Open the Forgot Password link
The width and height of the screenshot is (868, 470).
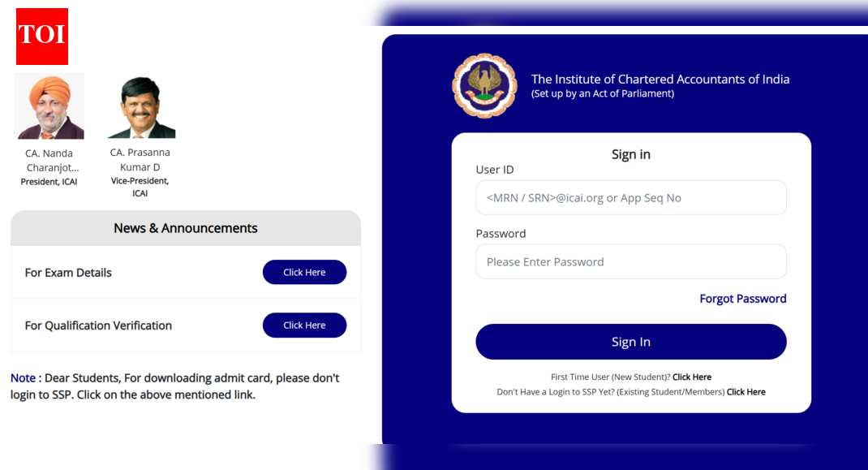pos(742,298)
